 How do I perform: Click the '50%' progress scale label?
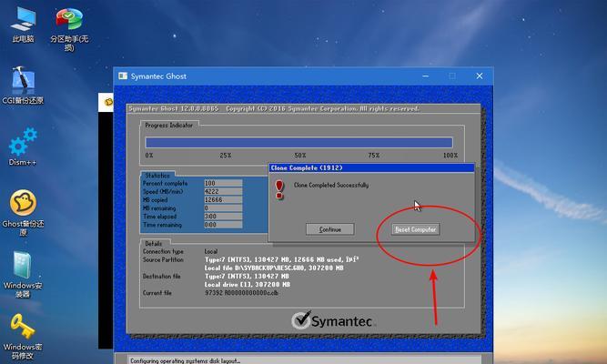coord(300,156)
